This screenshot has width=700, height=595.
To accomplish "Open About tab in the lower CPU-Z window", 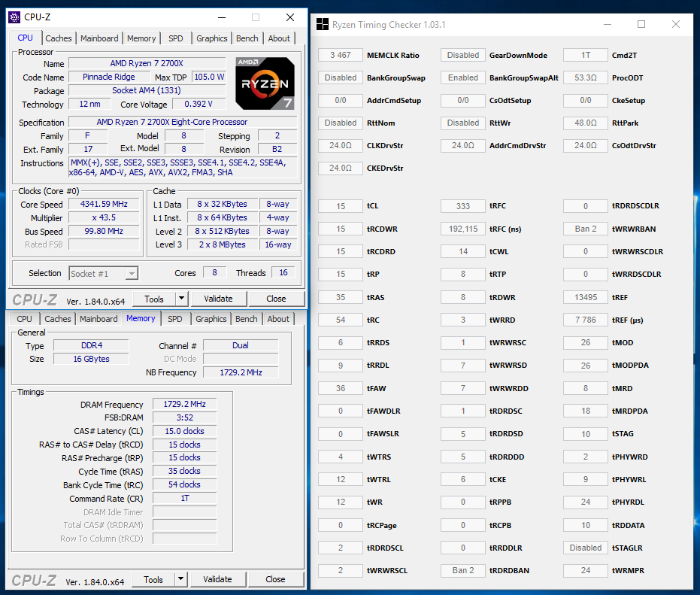I will [x=278, y=319].
